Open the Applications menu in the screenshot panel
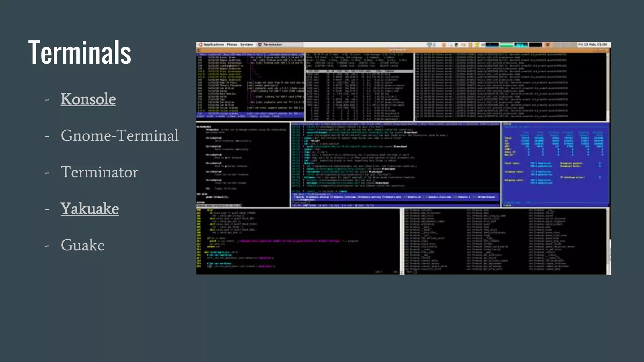This screenshot has height=362, width=644. (x=214, y=45)
